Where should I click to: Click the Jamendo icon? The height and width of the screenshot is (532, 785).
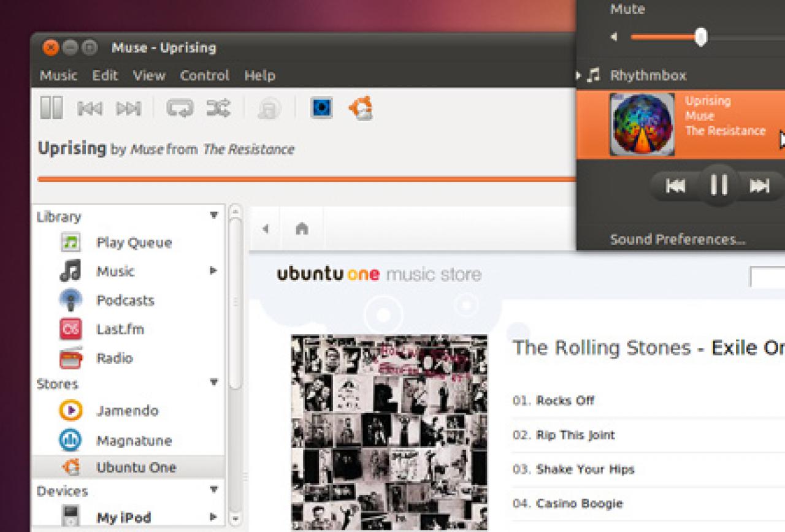pyautogui.click(x=71, y=410)
